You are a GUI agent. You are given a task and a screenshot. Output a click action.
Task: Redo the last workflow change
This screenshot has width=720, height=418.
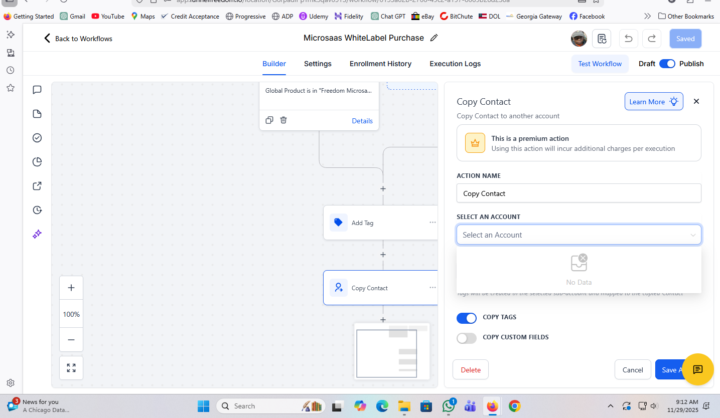coord(652,39)
